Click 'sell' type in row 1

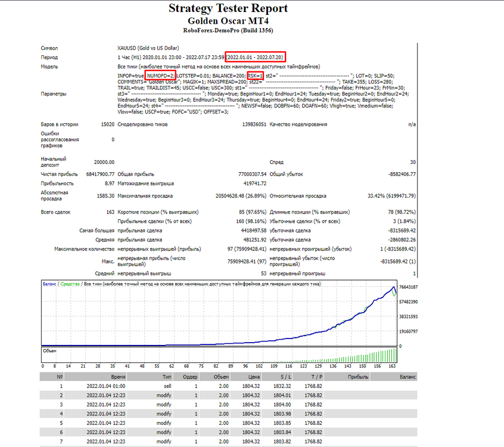(x=168, y=386)
